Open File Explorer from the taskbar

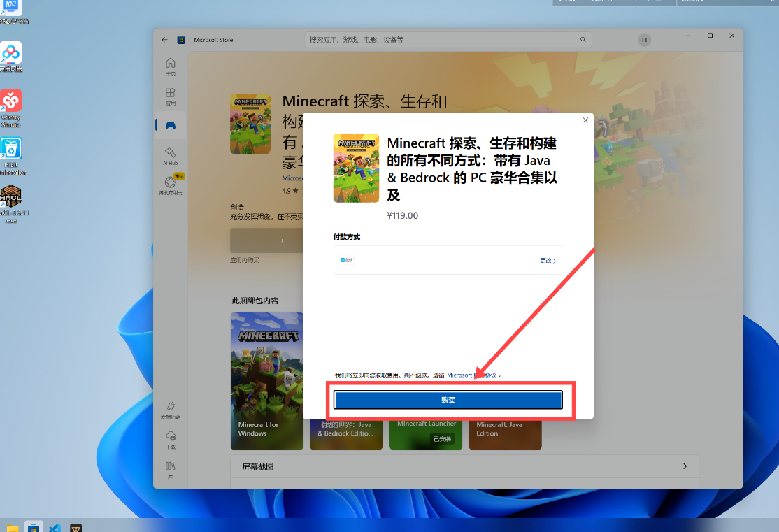click(12, 528)
